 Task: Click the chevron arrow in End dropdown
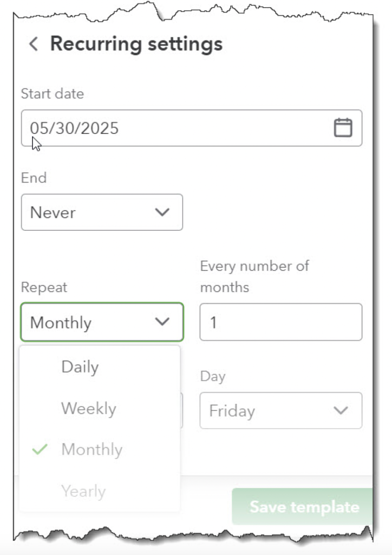[162, 212]
